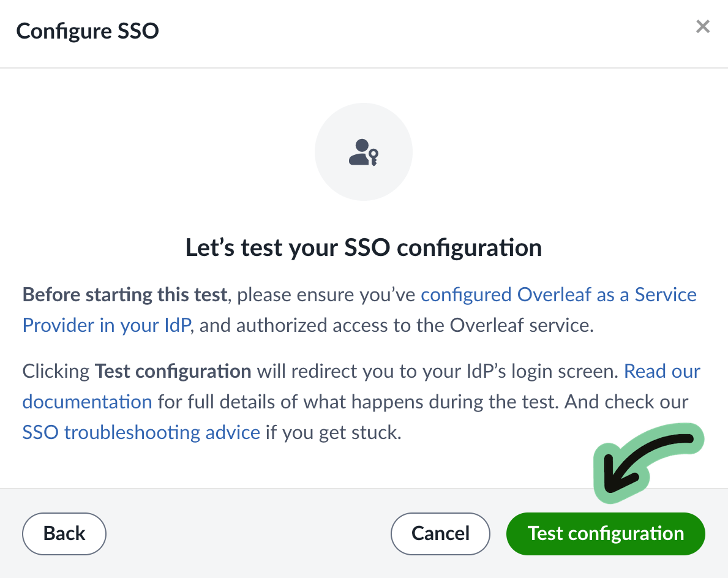Click the Let's test your SSO configuration heading
The image size is (728, 578).
[x=363, y=248]
